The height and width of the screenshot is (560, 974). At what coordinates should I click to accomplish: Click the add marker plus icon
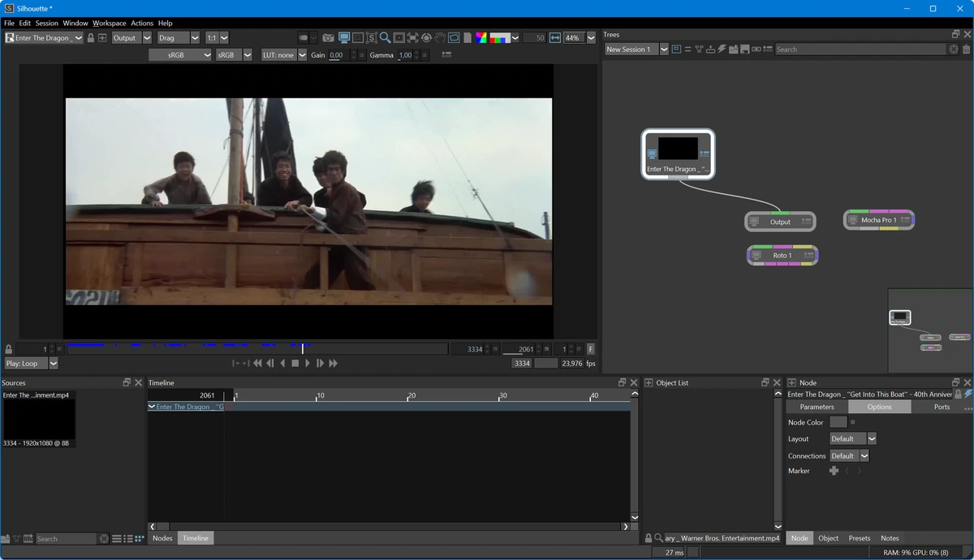pos(834,471)
